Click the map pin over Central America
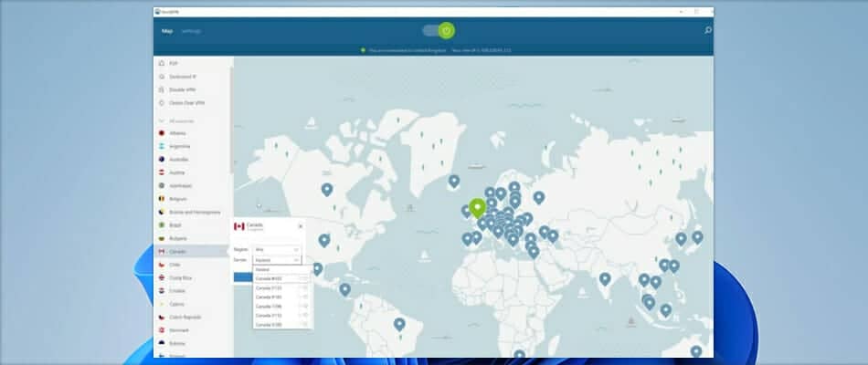The width and height of the screenshot is (868, 365). [344, 290]
